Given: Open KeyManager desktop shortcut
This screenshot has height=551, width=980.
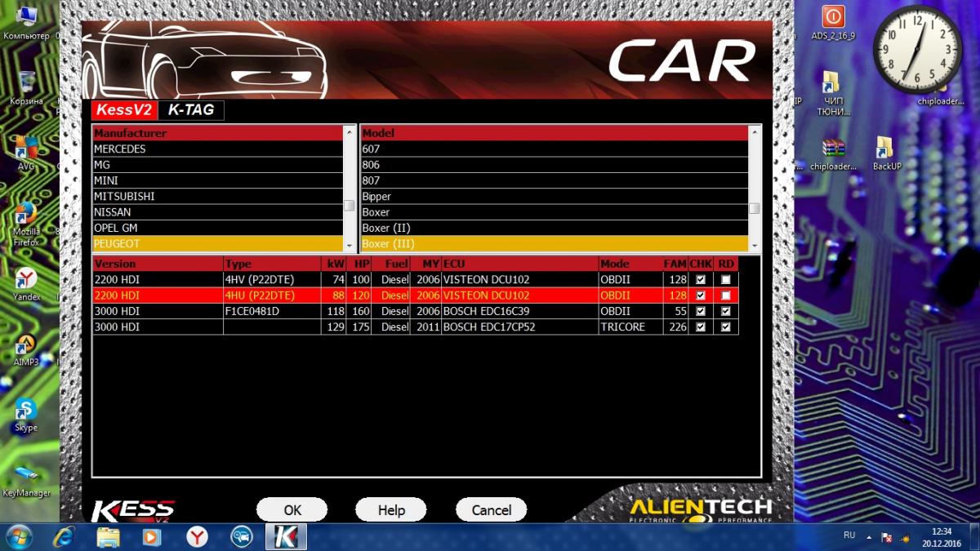Looking at the screenshot, I should (x=26, y=479).
